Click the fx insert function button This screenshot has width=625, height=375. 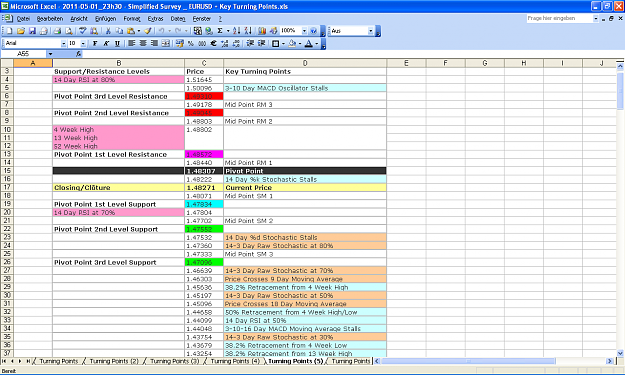point(79,53)
